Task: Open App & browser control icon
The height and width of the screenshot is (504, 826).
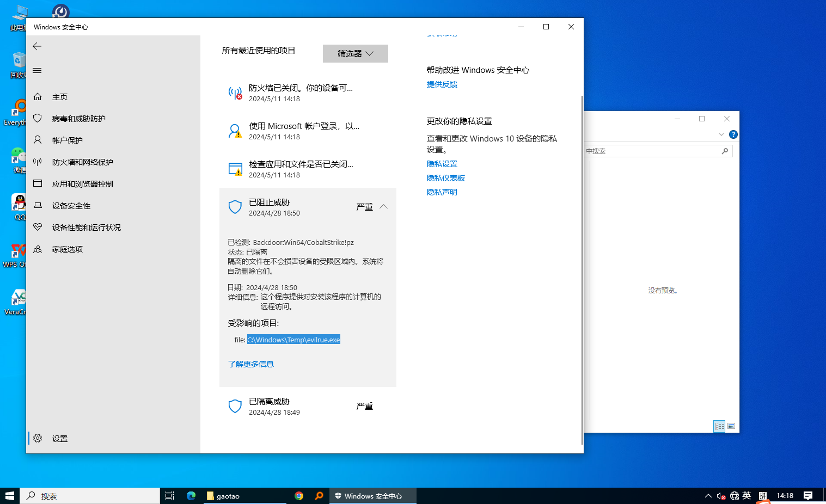Action: pyautogui.click(x=38, y=183)
